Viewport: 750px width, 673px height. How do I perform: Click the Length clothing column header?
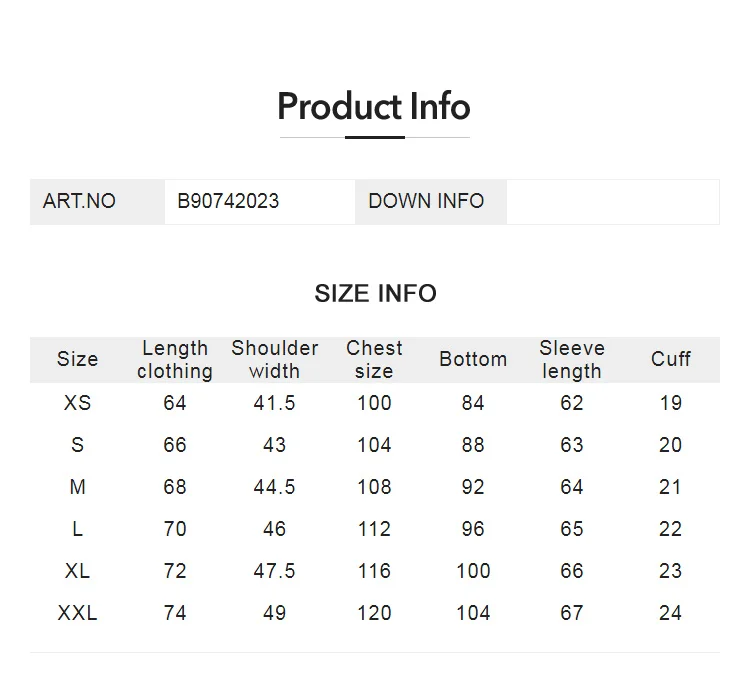tap(175, 360)
